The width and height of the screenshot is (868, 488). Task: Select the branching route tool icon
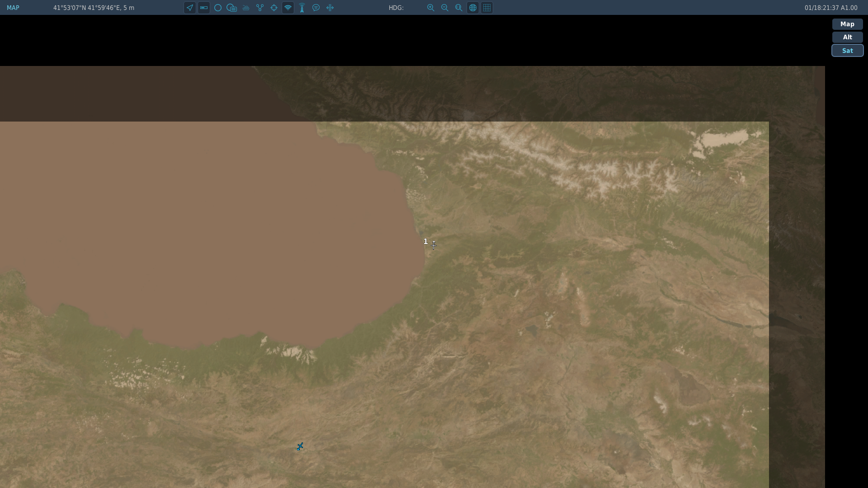pyautogui.click(x=260, y=8)
